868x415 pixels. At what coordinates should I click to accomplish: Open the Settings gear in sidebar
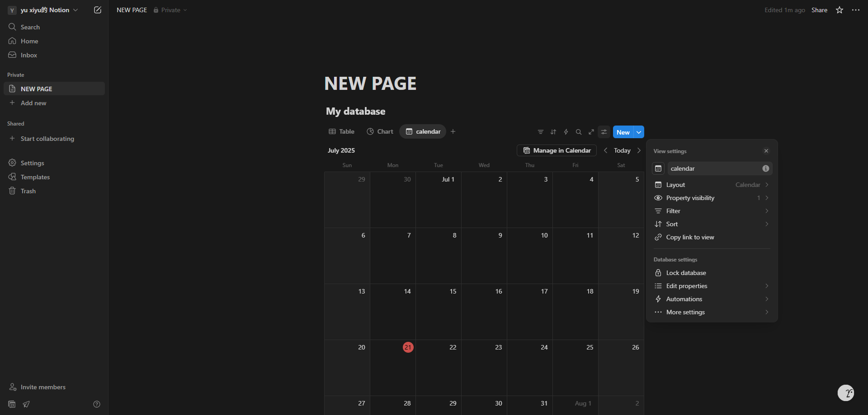pyautogui.click(x=12, y=163)
